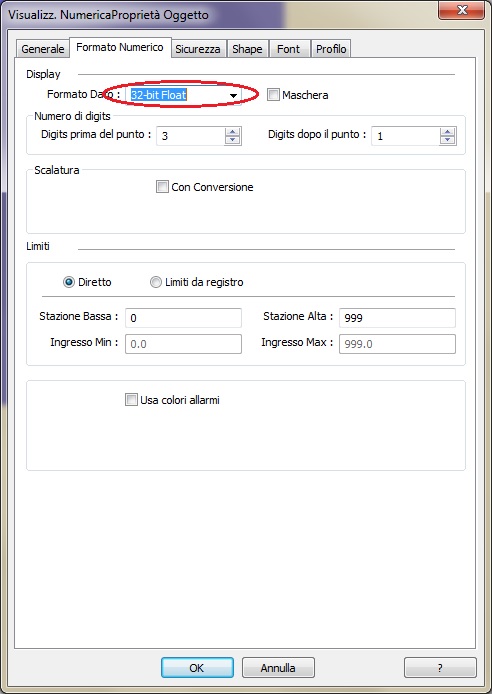This screenshot has width=492, height=694.
Task: Check the Usa colori allarmi box
Action: (x=131, y=400)
